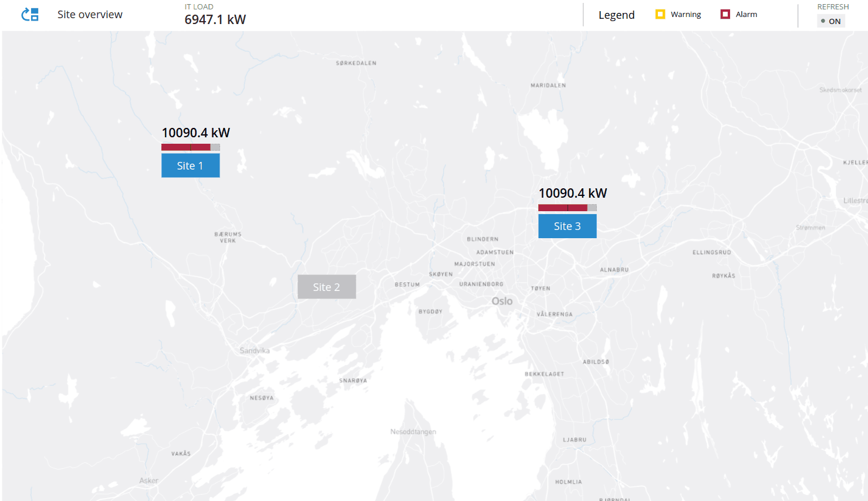
Task: Click the Sandvika label on the map
Action: click(x=254, y=350)
